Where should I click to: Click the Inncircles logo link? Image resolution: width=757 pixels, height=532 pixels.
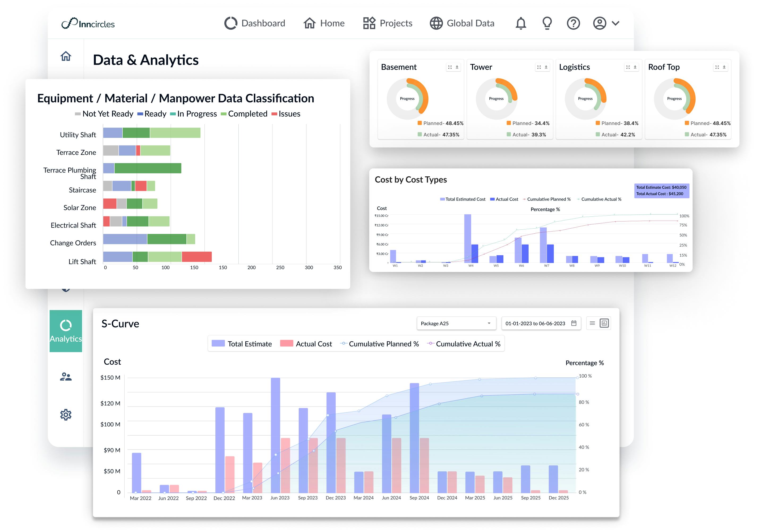pyautogui.click(x=88, y=24)
